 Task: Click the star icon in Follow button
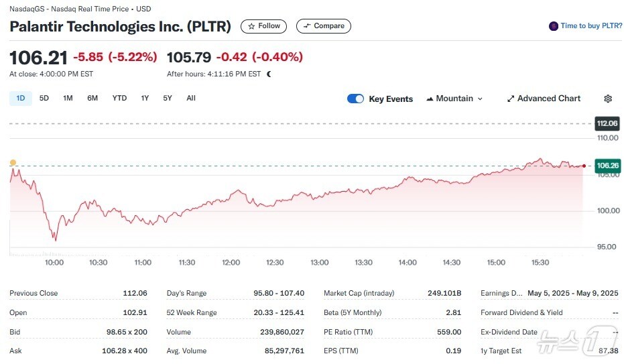click(251, 26)
